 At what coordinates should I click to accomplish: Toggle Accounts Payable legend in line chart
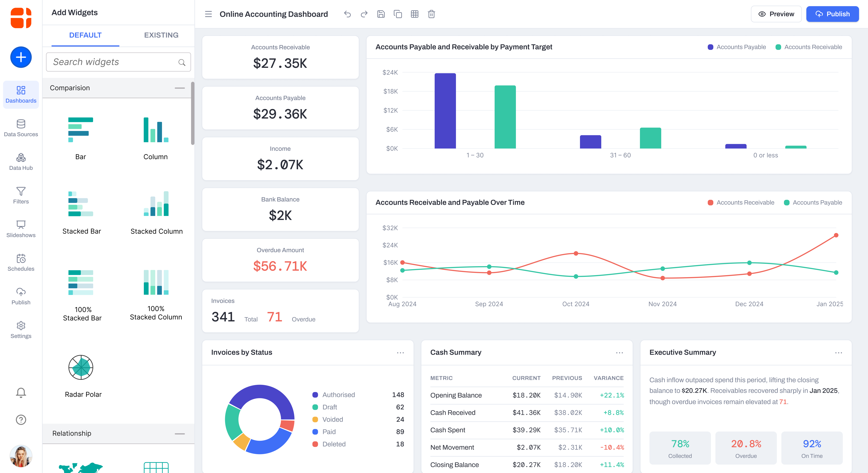pos(813,203)
